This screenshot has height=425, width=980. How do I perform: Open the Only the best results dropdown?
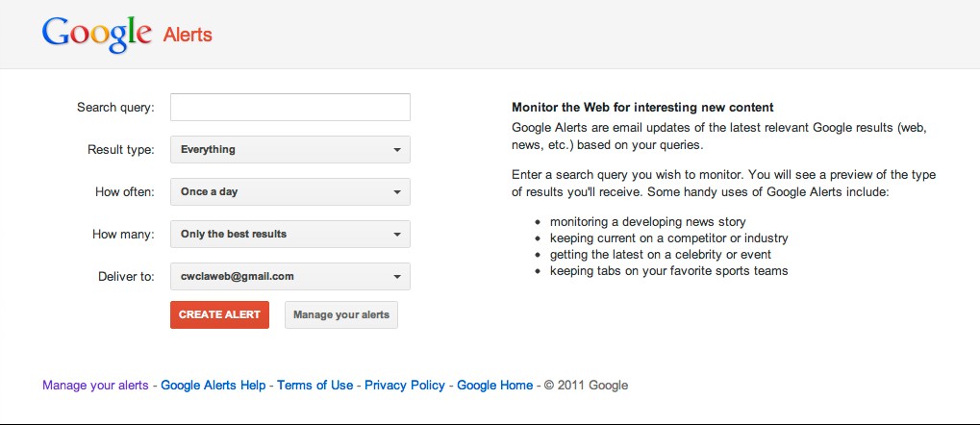pos(290,234)
